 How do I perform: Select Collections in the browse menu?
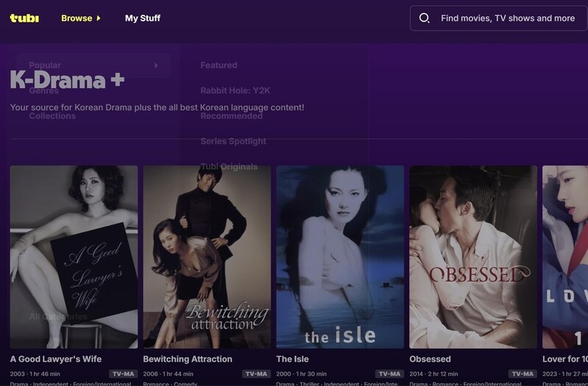click(x=52, y=115)
